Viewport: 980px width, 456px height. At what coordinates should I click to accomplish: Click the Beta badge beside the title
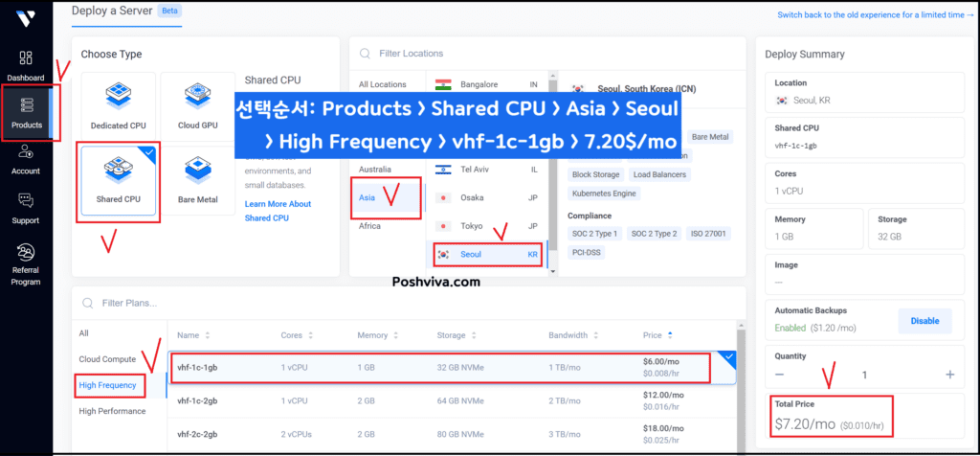(x=169, y=11)
